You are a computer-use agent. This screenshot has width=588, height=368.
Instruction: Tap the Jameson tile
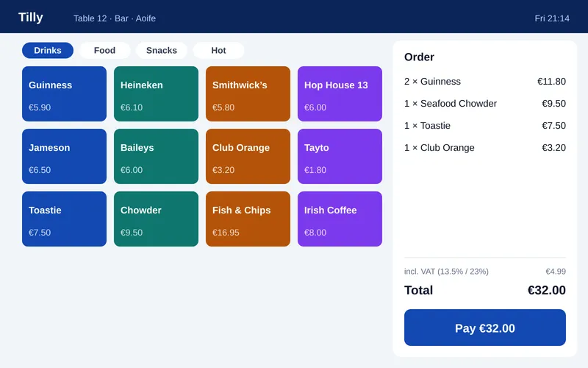pos(64,156)
